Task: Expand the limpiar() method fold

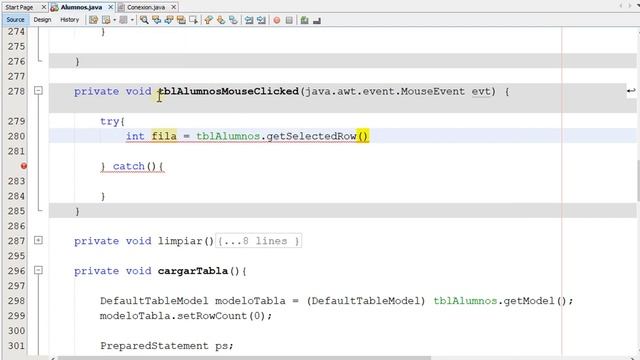Action: click(38, 240)
